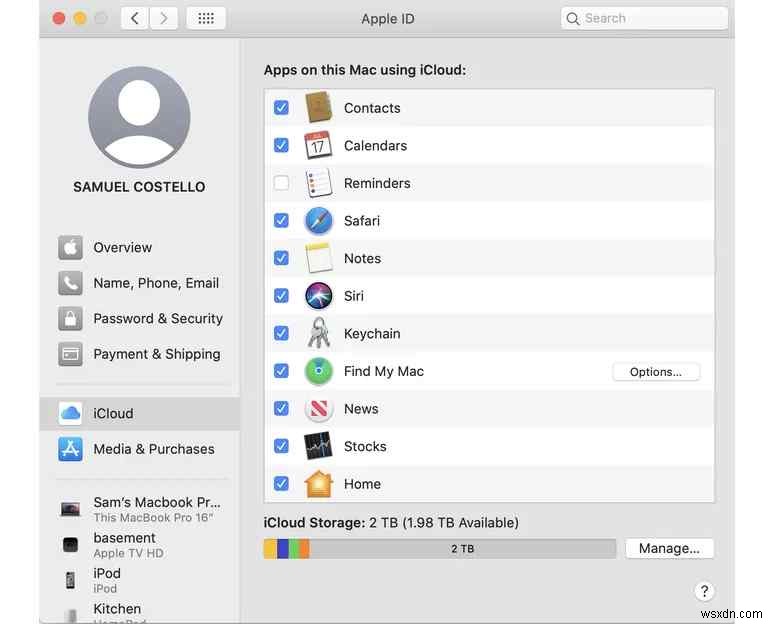Open Overview in the sidebar
Screen dimensions: 774x624
coord(122,248)
